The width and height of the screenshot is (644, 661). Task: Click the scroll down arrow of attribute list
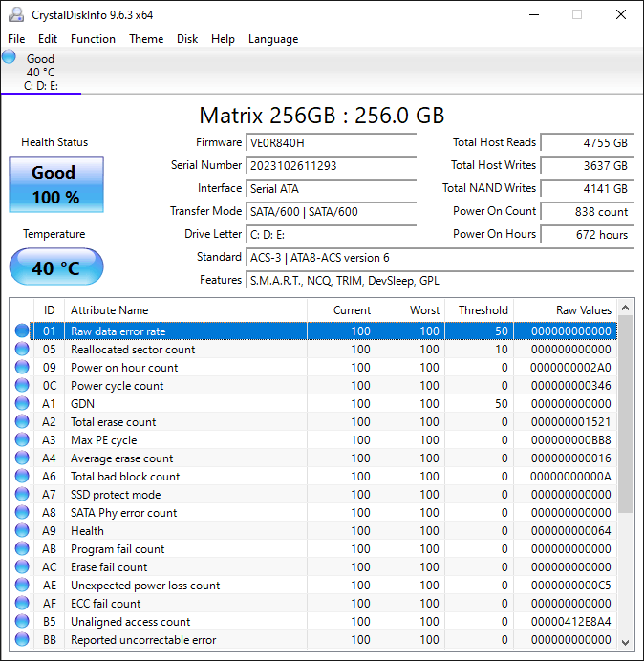coord(626,640)
